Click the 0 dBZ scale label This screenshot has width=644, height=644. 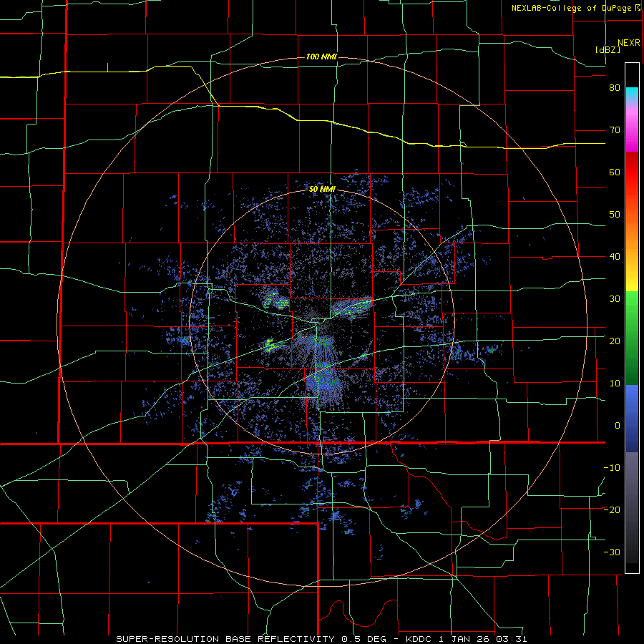pyautogui.click(x=618, y=426)
